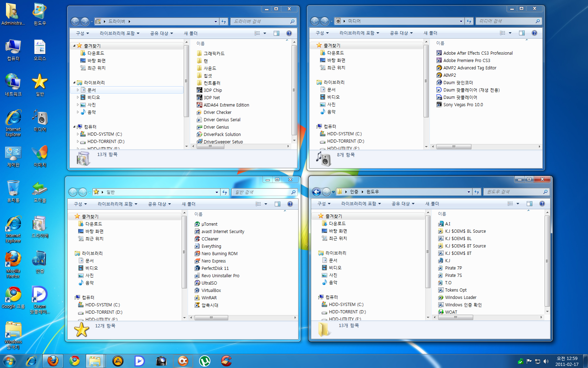Click help icon in 드라이버 window
588x368 pixels.
289,33
